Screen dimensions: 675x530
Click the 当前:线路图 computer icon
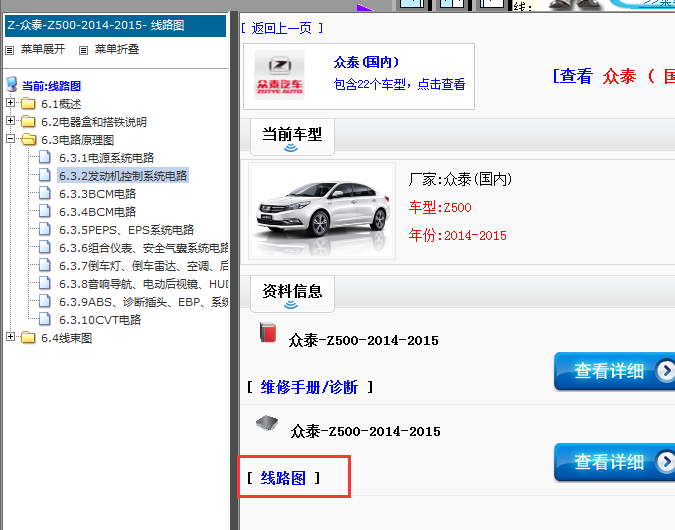[12, 85]
